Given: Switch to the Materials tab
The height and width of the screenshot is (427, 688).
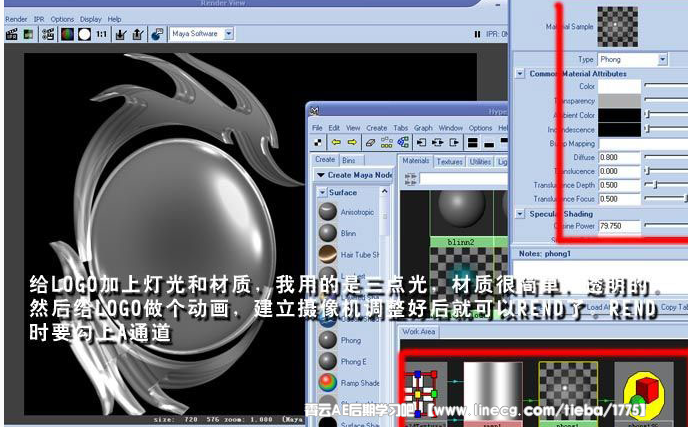Looking at the screenshot, I should [x=416, y=161].
